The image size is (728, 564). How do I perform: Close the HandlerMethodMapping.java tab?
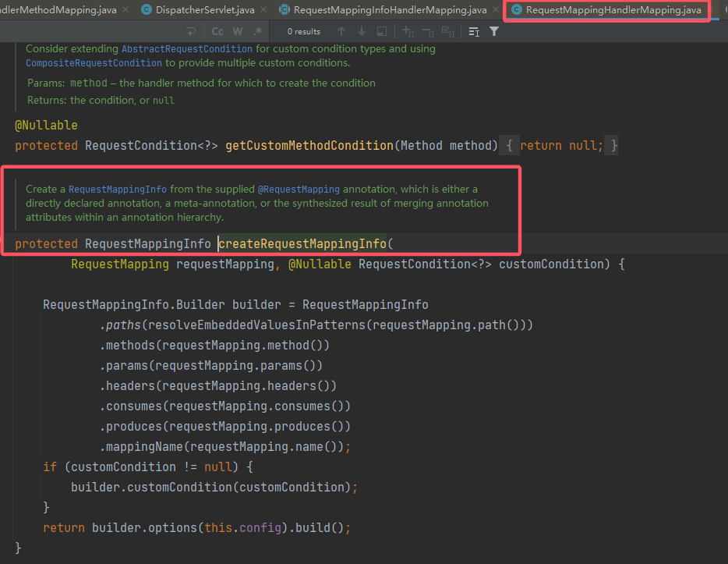(x=125, y=10)
